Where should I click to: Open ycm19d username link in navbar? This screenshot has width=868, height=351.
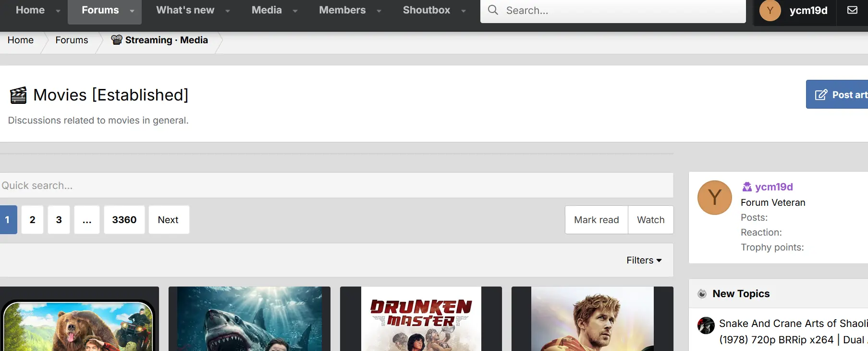[808, 11]
